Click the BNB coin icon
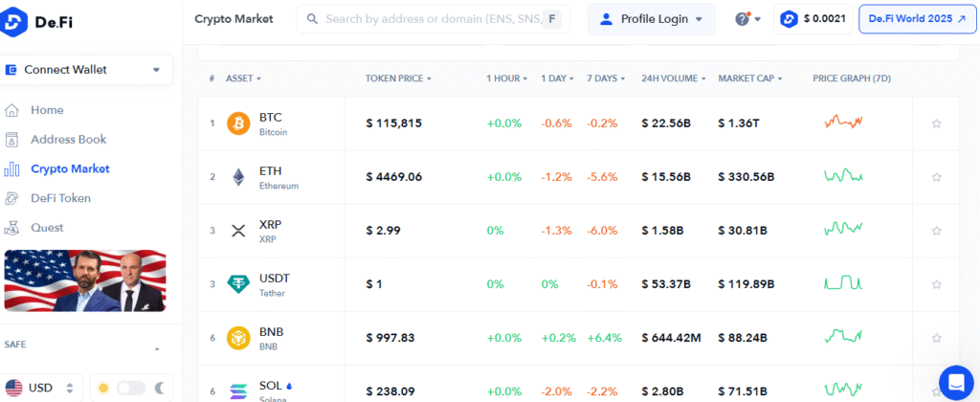 point(238,338)
